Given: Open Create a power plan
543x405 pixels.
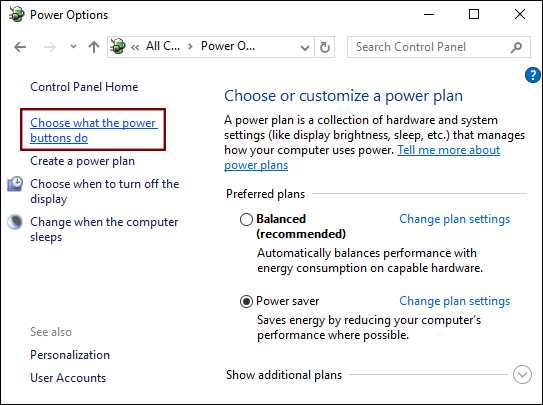Looking at the screenshot, I should coord(82,161).
